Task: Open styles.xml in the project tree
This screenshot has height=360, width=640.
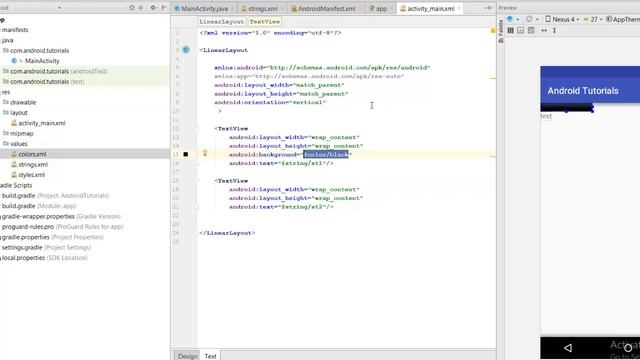Action: tap(28, 175)
